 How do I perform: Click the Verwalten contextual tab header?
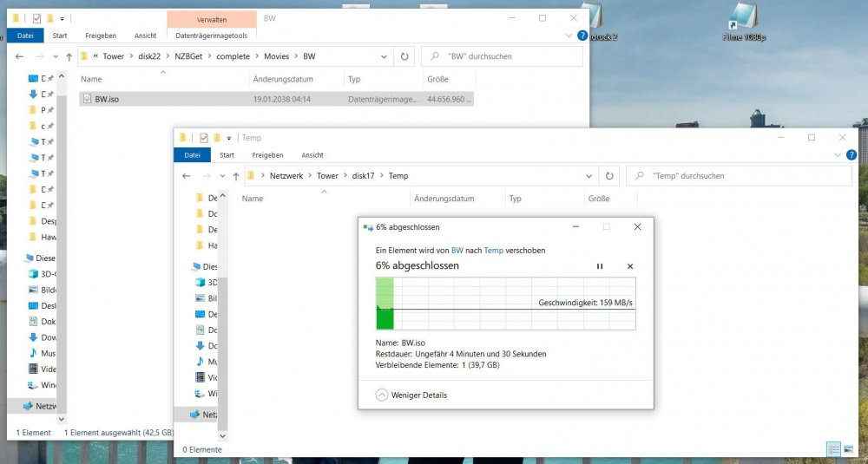(x=212, y=19)
